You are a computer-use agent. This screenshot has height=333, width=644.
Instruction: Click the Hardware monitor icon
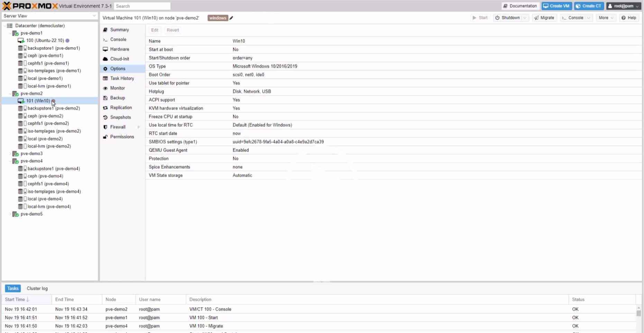click(x=105, y=49)
